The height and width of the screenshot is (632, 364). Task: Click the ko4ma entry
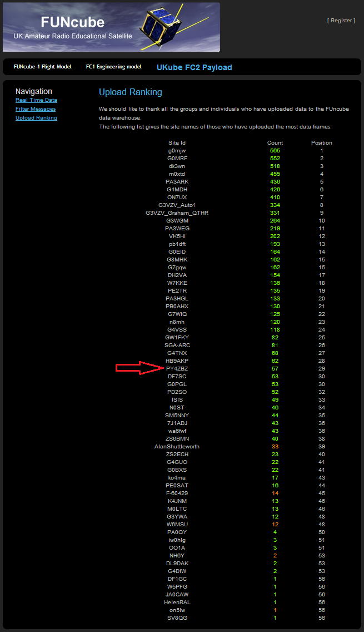click(177, 478)
